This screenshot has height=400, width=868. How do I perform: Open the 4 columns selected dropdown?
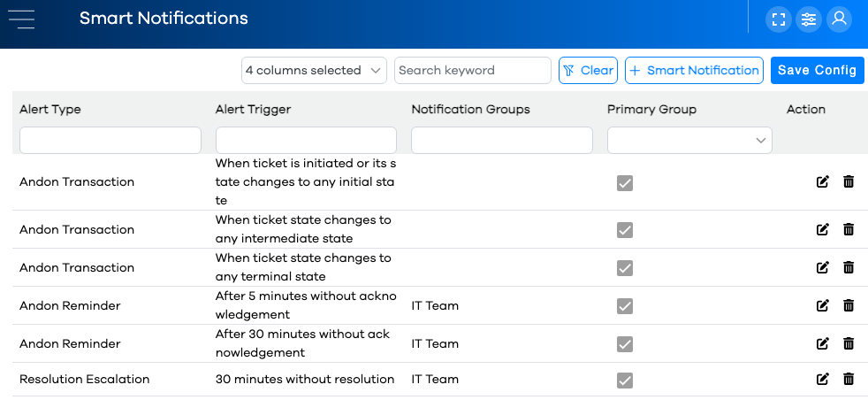pyautogui.click(x=314, y=71)
